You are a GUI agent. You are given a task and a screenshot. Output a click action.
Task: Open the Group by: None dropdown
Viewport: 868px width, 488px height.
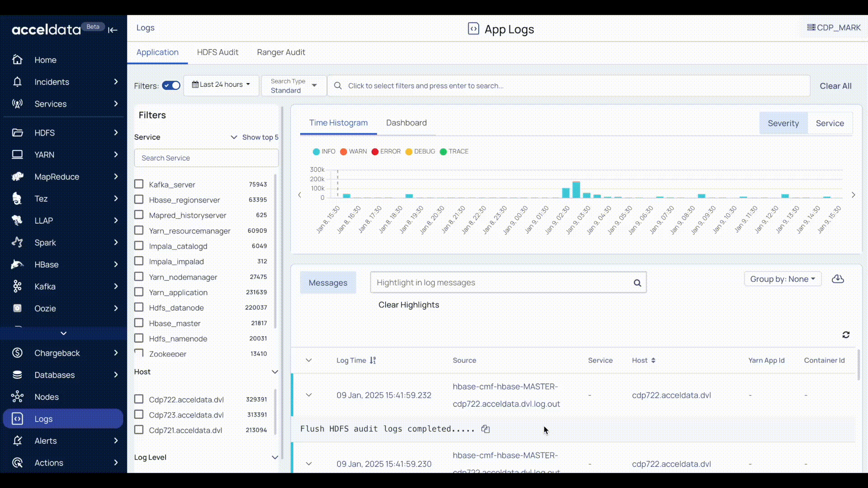point(783,279)
